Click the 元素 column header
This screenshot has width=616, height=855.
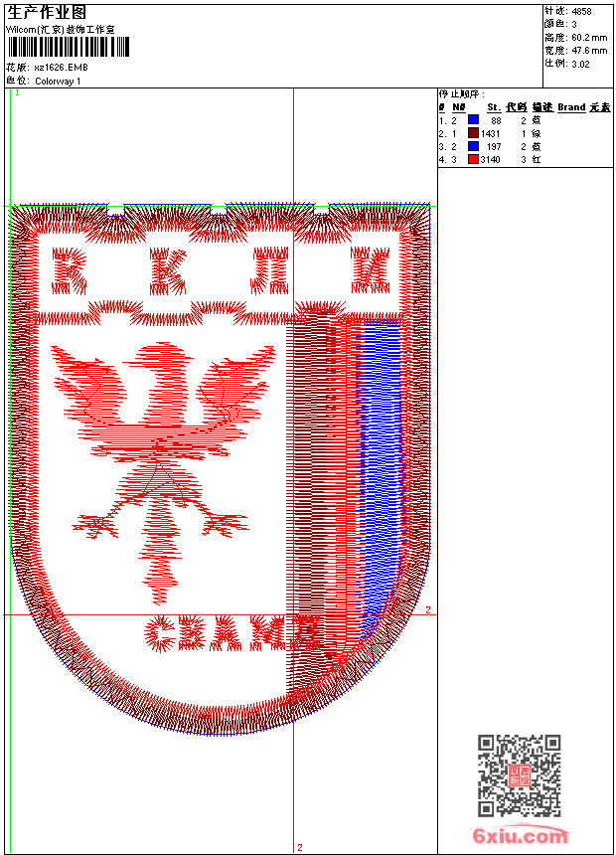coord(600,107)
